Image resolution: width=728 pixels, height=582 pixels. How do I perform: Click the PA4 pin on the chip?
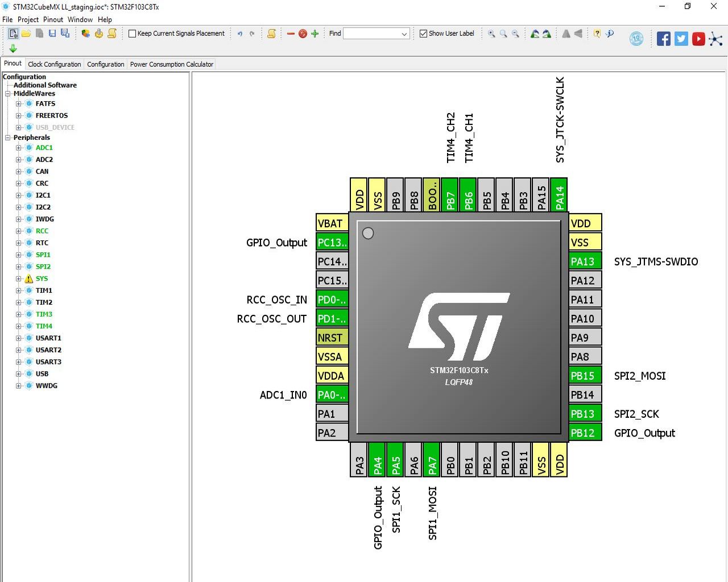[377, 460]
